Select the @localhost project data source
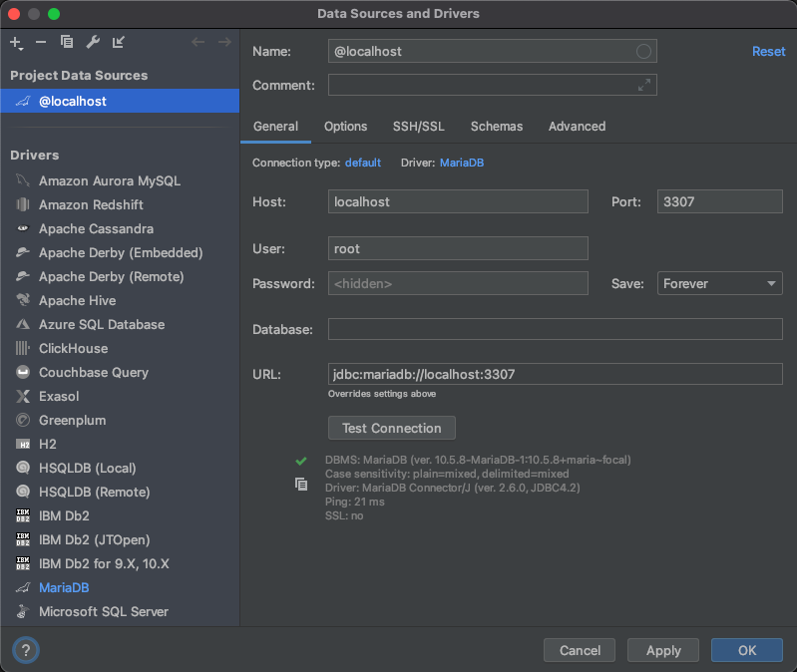This screenshot has height=672, width=797. pos(120,101)
